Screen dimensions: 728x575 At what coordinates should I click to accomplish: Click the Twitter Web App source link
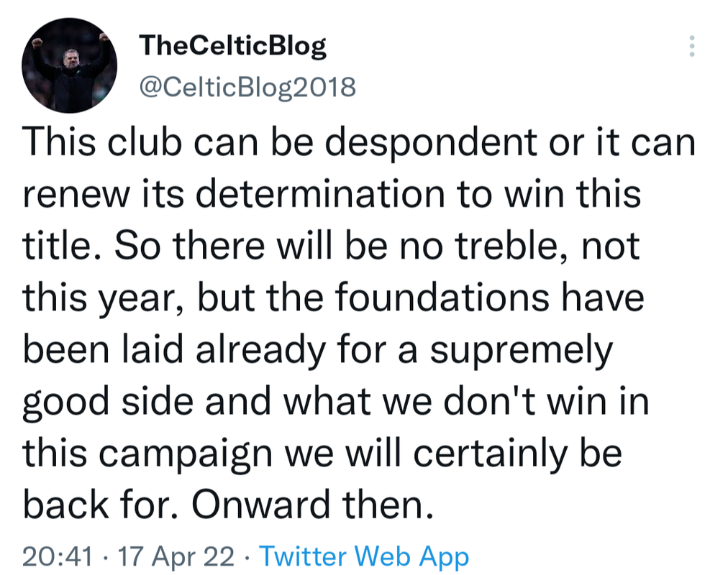(364, 556)
